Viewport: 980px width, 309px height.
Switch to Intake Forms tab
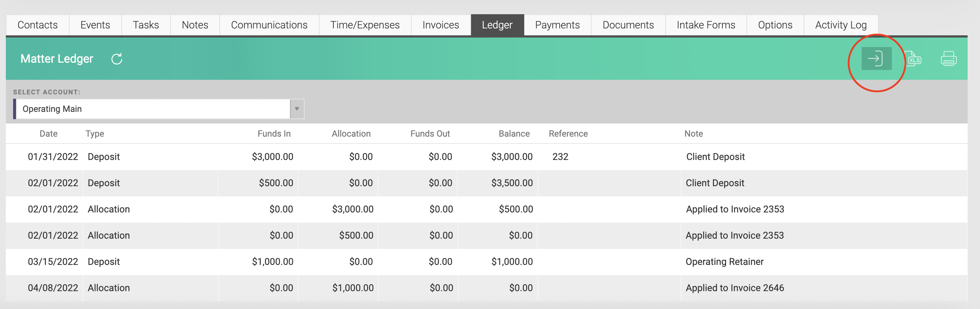[706, 25]
